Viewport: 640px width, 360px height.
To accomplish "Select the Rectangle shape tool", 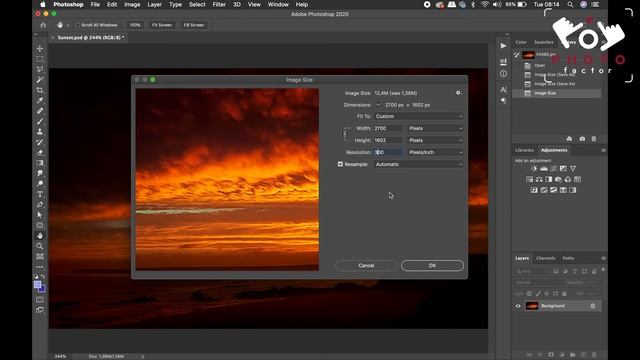I will pos(40,225).
